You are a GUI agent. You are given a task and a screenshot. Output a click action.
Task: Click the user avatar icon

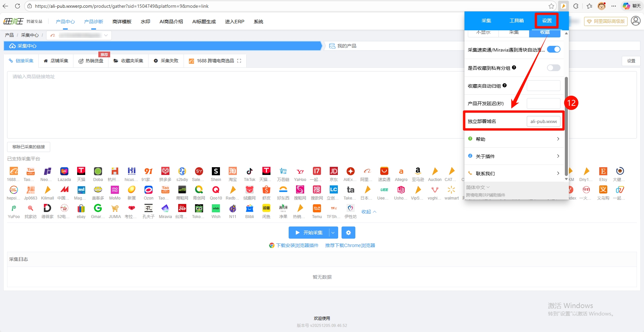pos(636,21)
